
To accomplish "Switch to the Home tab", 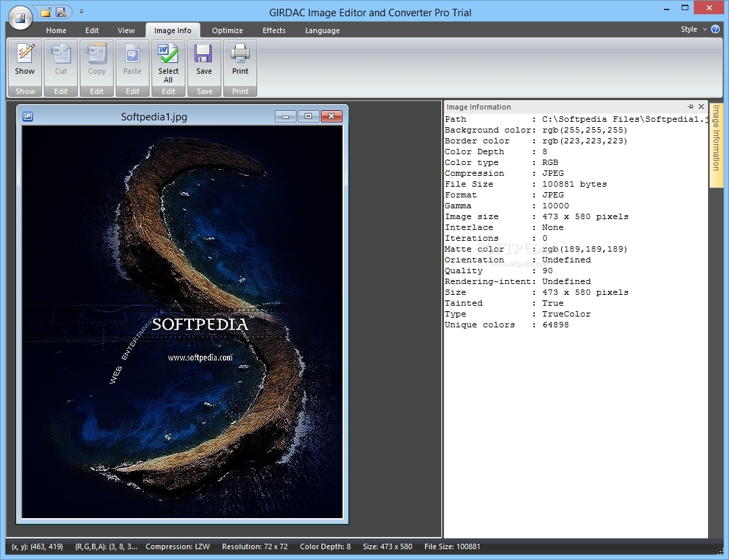I will pyautogui.click(x=56, y=30).
